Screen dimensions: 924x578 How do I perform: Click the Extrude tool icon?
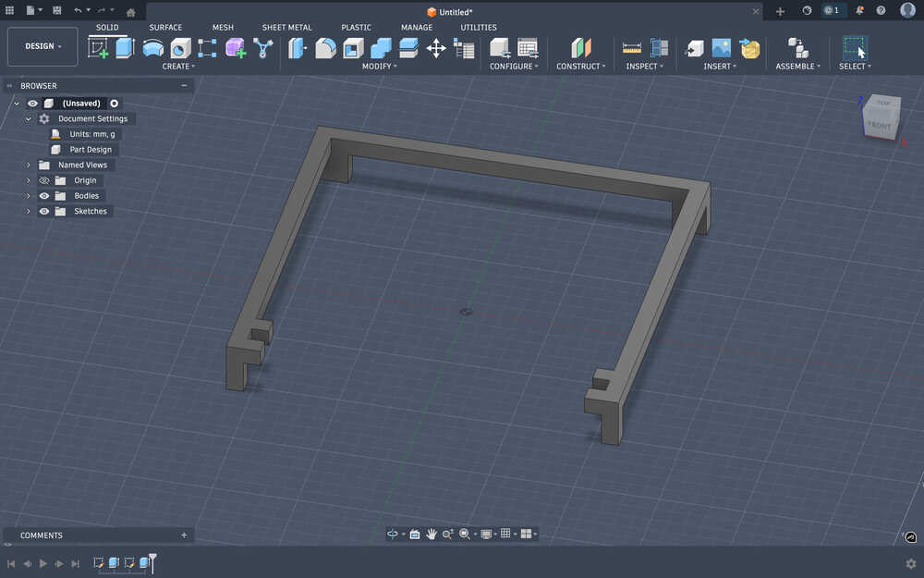tap(125, 48)
